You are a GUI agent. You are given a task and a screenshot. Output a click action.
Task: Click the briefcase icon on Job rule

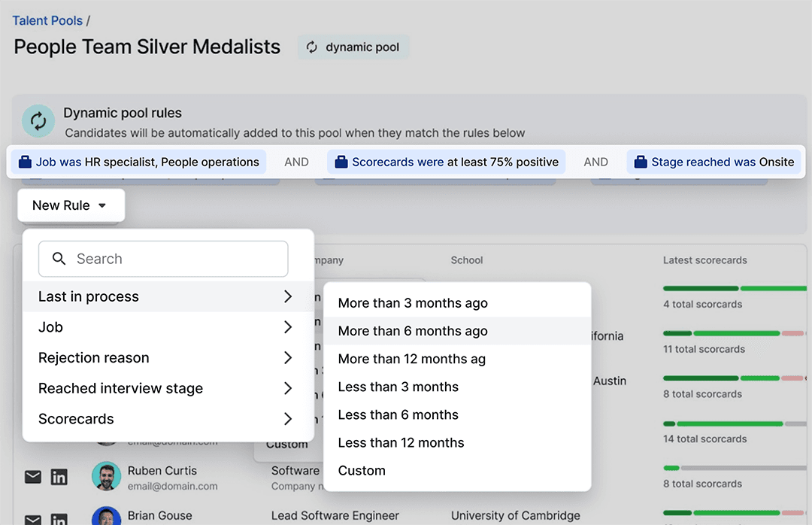pyautogui.click(x=25, y=162)
